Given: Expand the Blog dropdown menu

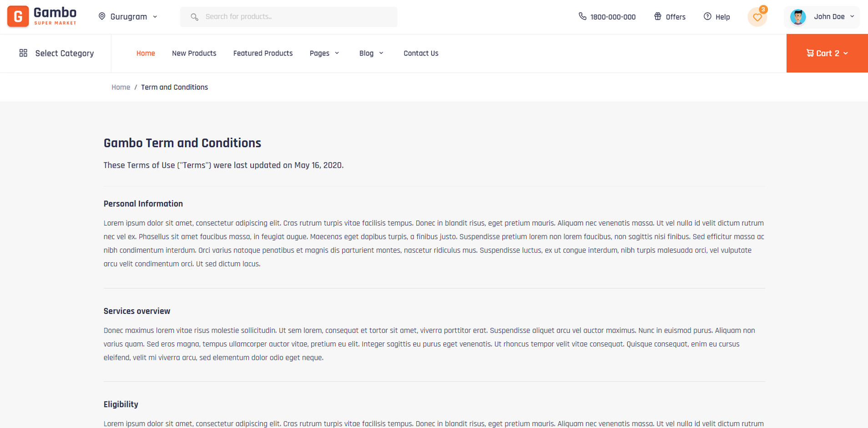Looking at the screenshot, I should pyautogui.click(x=381, y=53).
